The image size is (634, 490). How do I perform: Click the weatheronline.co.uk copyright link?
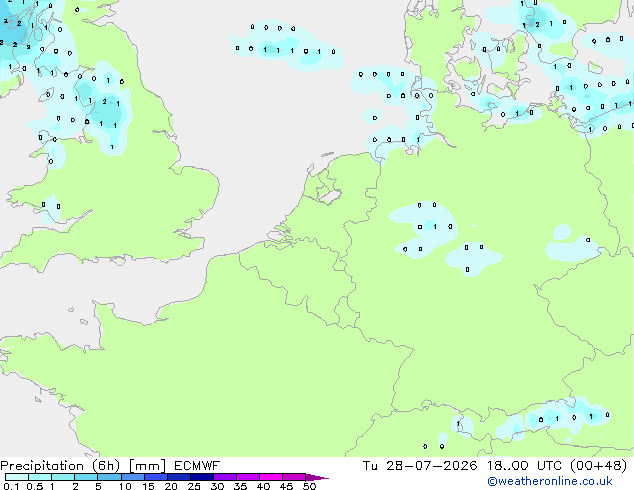tap(550, 481)
